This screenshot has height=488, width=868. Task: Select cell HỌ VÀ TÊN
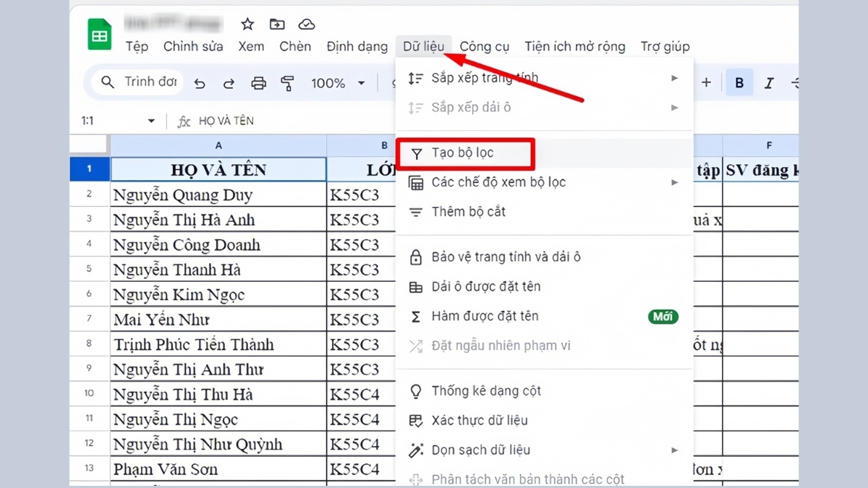click(218, 169)
